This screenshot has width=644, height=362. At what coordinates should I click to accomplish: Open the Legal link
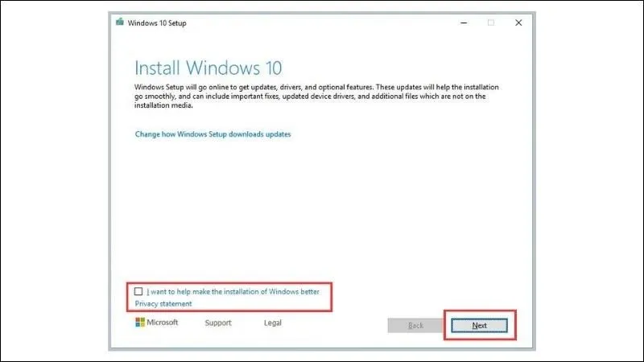click(273, 323)
